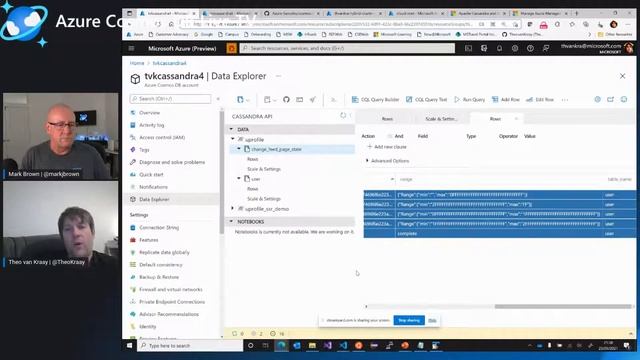
Task: Open Azure portal settings gear
Action: 515,48
